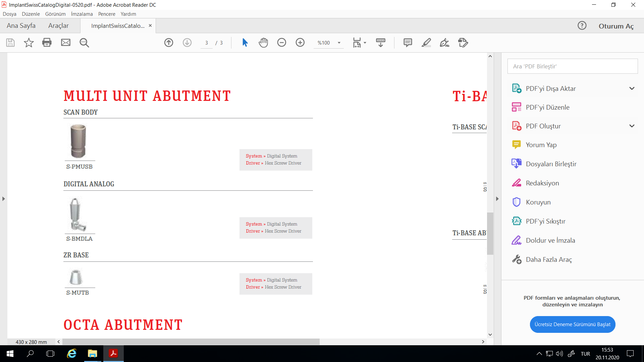Image resolution: width=644 pixels, height=362 pixels.
Task: Zoom in with the plus icon
Action: [x=300, y=43]
